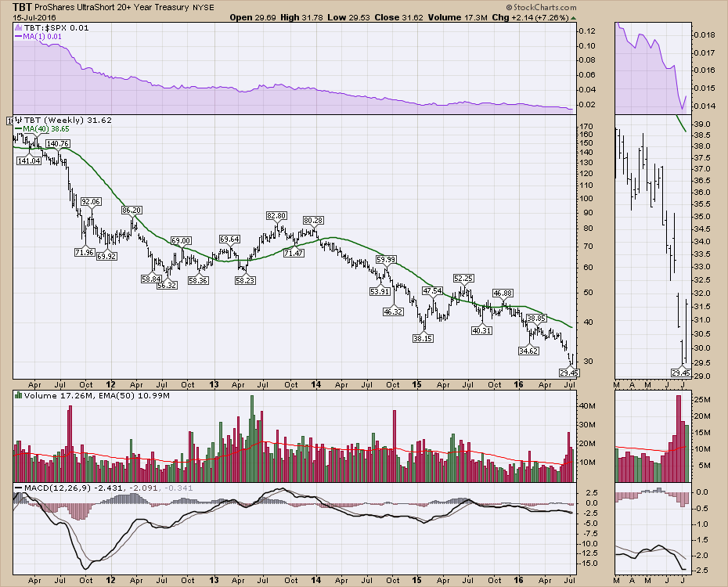Click the 69.92 low annotation
The width and height of the screenshot is (728, 587).
(106, 256)
